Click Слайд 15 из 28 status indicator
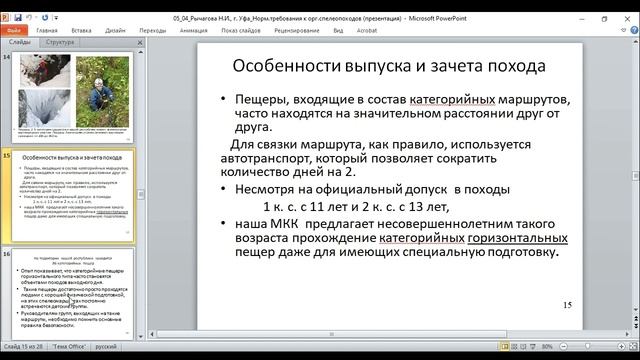This screenshot has height=360, width=640. point(23,347)
